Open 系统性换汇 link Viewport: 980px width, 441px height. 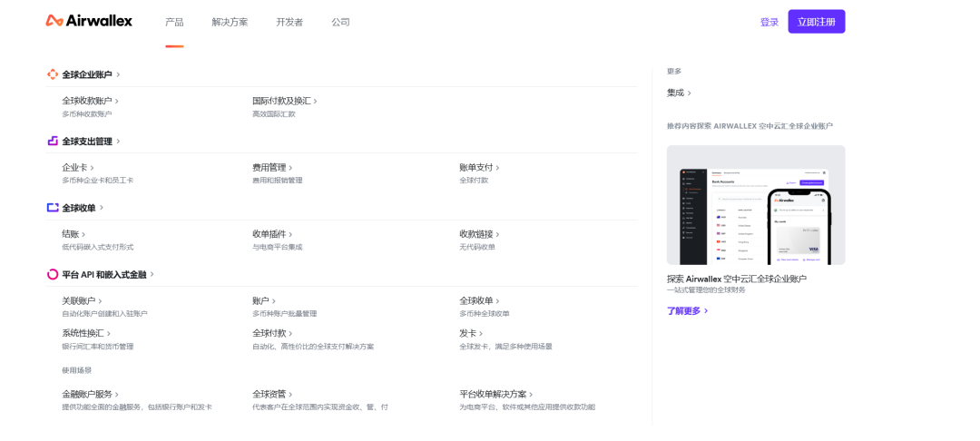point(85,333)
